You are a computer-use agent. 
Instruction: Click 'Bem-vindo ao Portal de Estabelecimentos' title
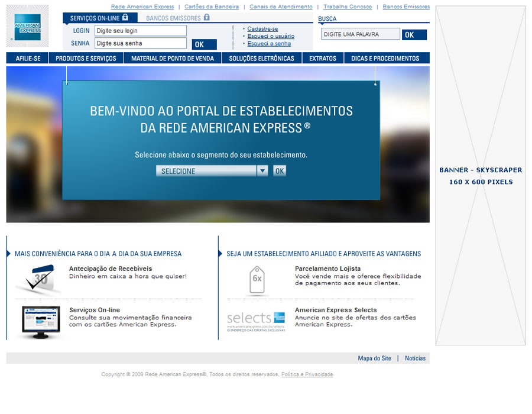(221, 119)
